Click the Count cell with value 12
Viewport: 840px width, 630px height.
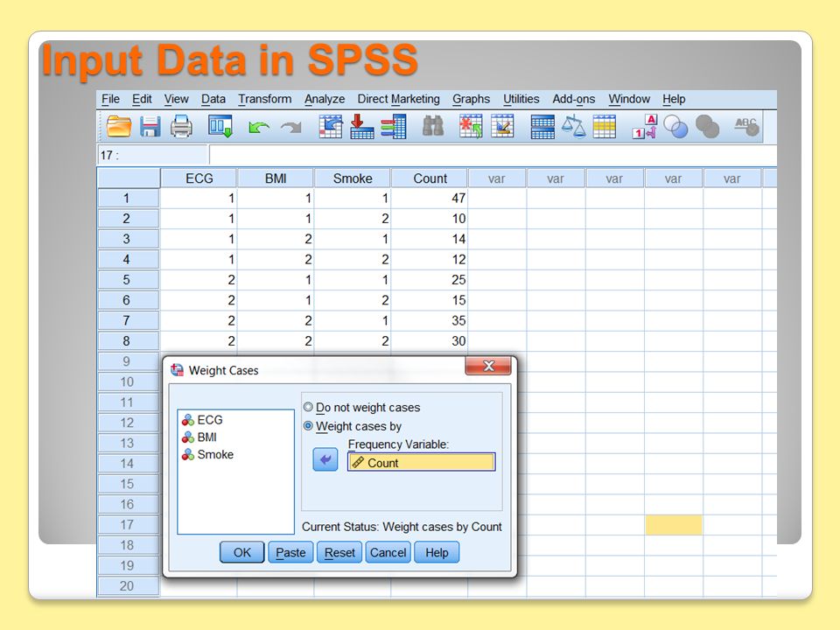click(430, 259)
